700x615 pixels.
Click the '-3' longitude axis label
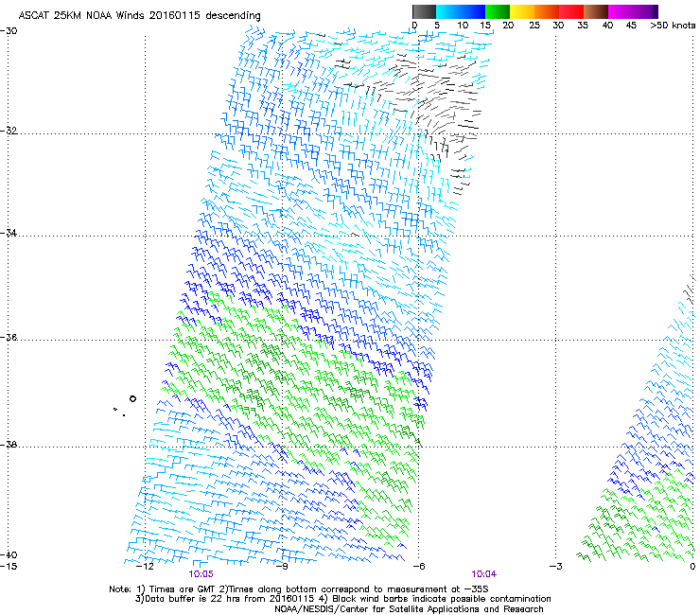click(555, 567)
